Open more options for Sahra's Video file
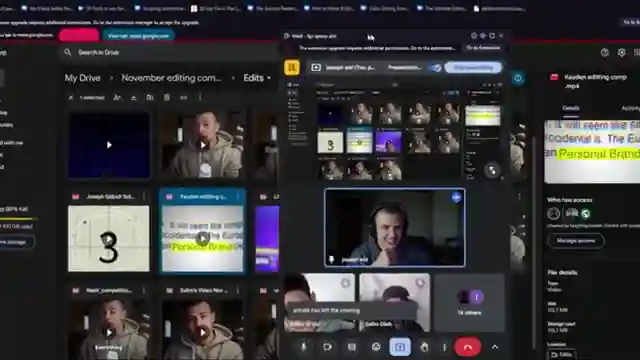 tap(238, 291)
